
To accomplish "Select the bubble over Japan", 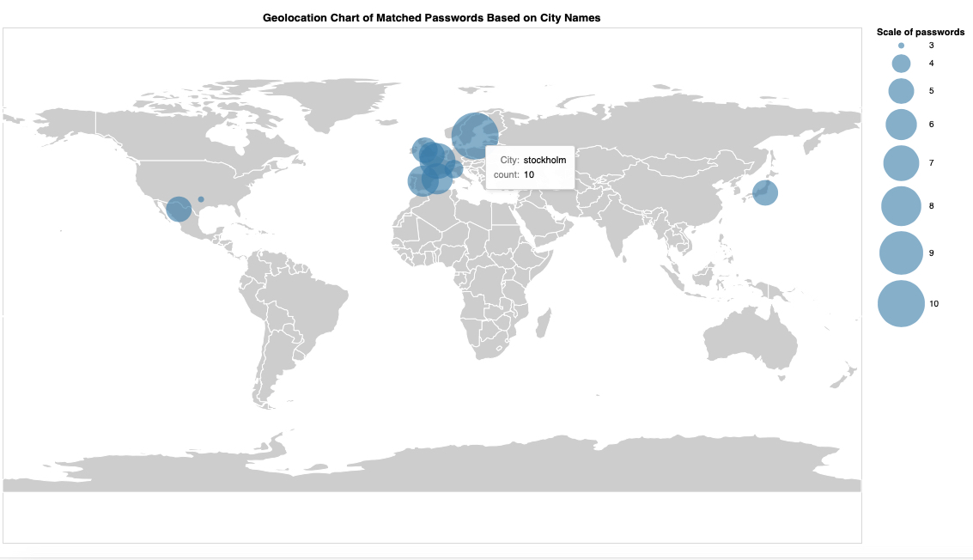I will pyautogui.click(x=764, y=192).
